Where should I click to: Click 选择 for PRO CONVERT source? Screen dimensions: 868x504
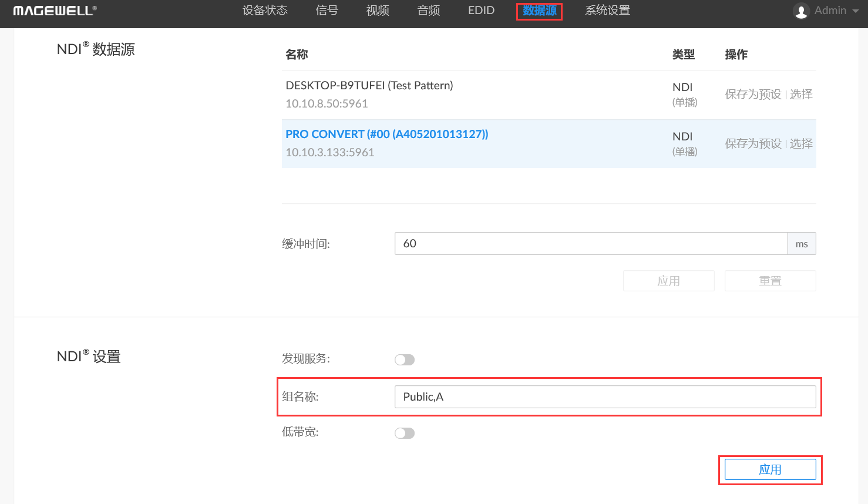801,144
